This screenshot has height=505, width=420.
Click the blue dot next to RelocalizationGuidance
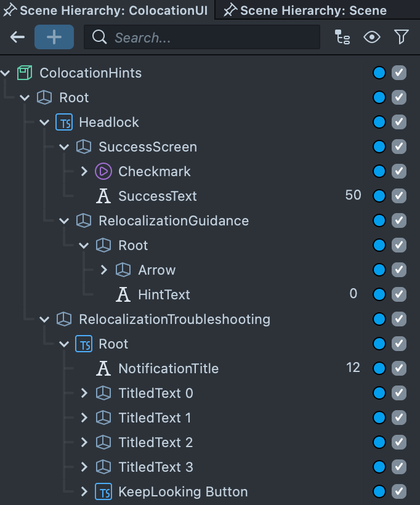[x=379, y=221]
